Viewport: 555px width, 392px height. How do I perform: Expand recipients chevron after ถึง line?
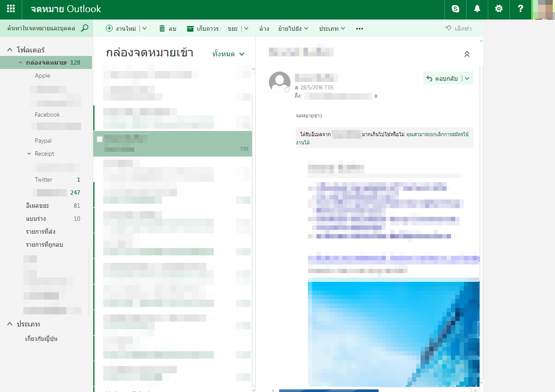tap(376, 96)
